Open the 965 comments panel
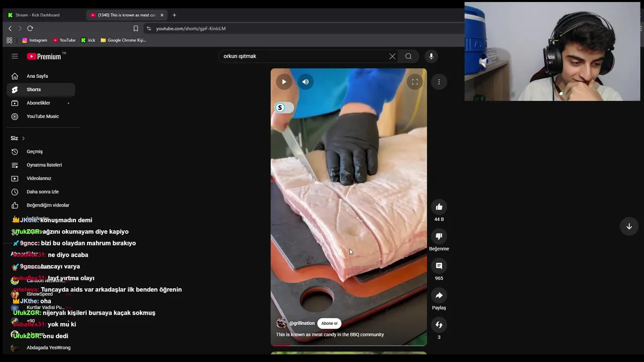Viewport: 644px width, 362px height. pos(439,266)
